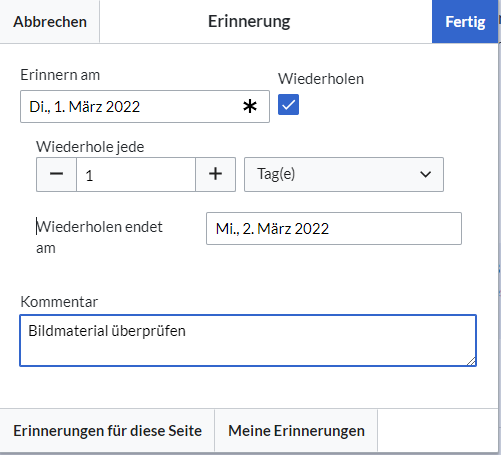Focus the Kommentar text area

(x=248, y=340)
